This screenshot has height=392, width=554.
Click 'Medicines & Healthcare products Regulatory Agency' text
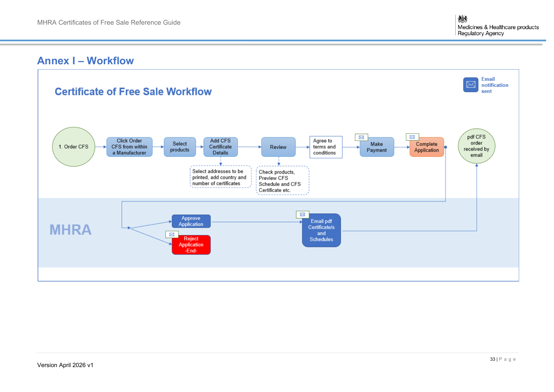[498, 30]
